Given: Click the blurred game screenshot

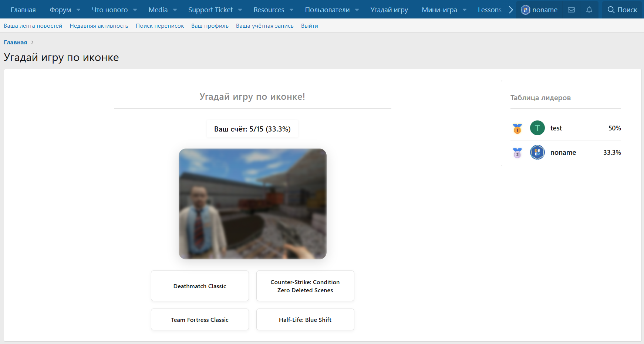Looking at the screenshot, I should 252,204.
